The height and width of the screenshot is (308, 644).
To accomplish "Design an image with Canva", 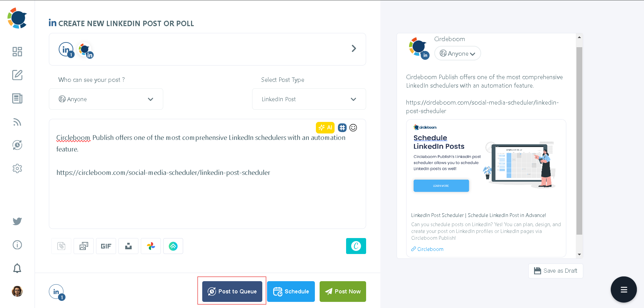I will tap(356, 246).
